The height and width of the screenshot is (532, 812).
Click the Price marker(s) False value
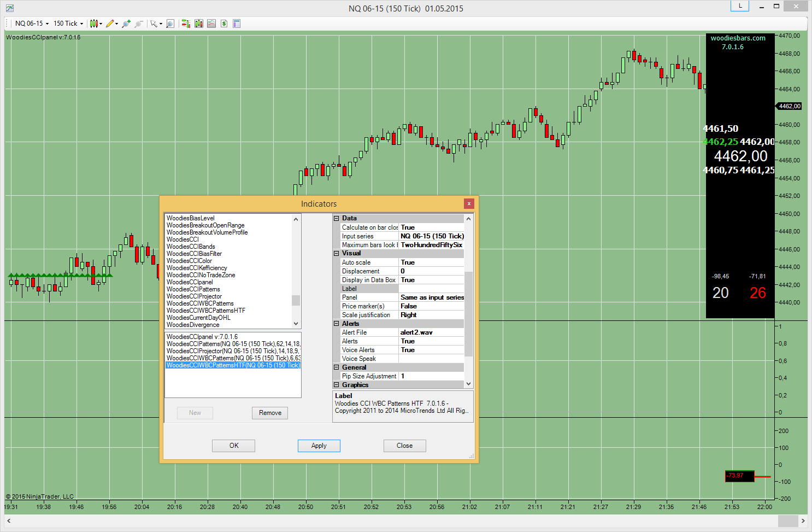click(x=431, y=306)
